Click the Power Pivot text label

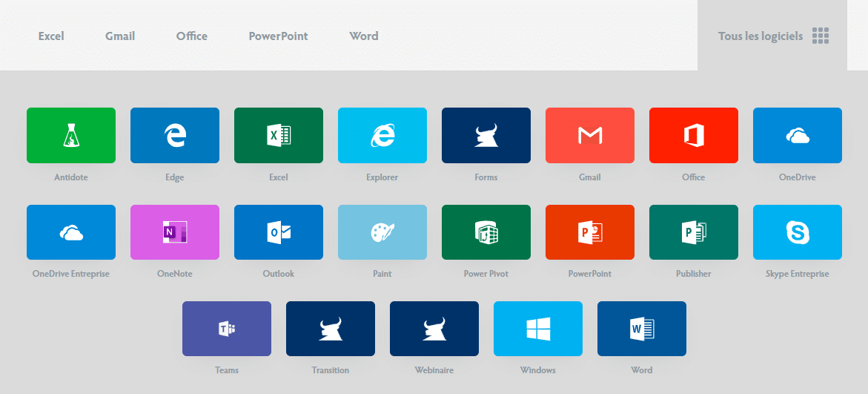486,274
